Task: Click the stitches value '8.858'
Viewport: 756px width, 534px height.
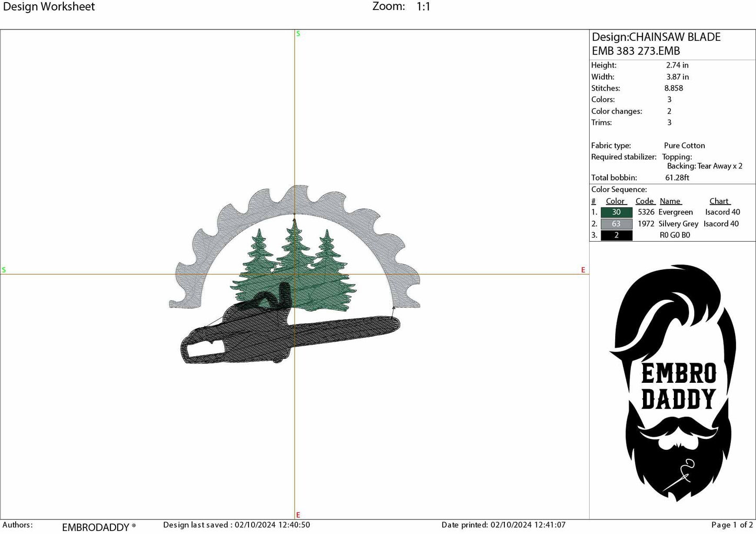Action: [x=673, y=88]
